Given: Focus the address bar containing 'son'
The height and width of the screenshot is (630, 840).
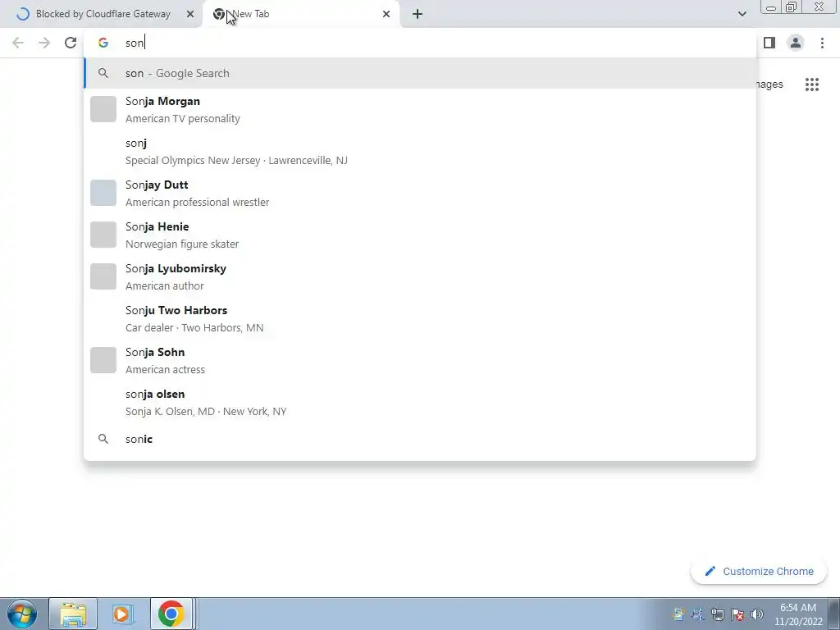Looking at the screenshot, I should 420,43.
